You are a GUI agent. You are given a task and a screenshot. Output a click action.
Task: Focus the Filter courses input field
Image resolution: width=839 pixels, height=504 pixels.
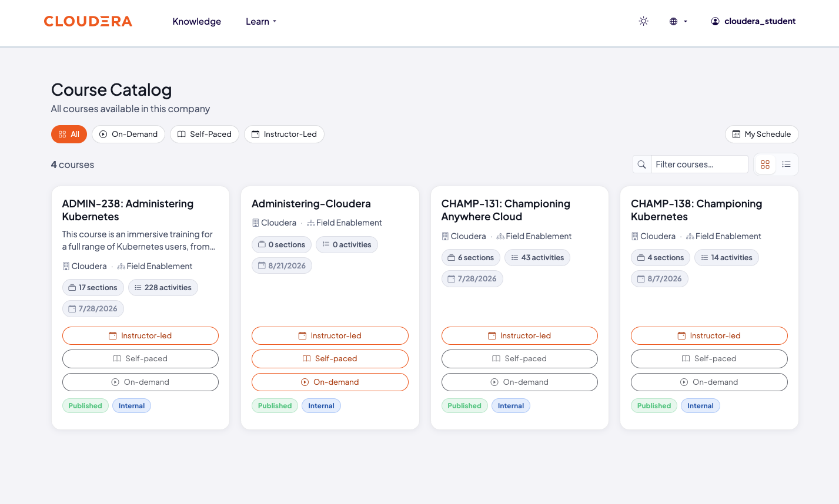coord(700,164)
